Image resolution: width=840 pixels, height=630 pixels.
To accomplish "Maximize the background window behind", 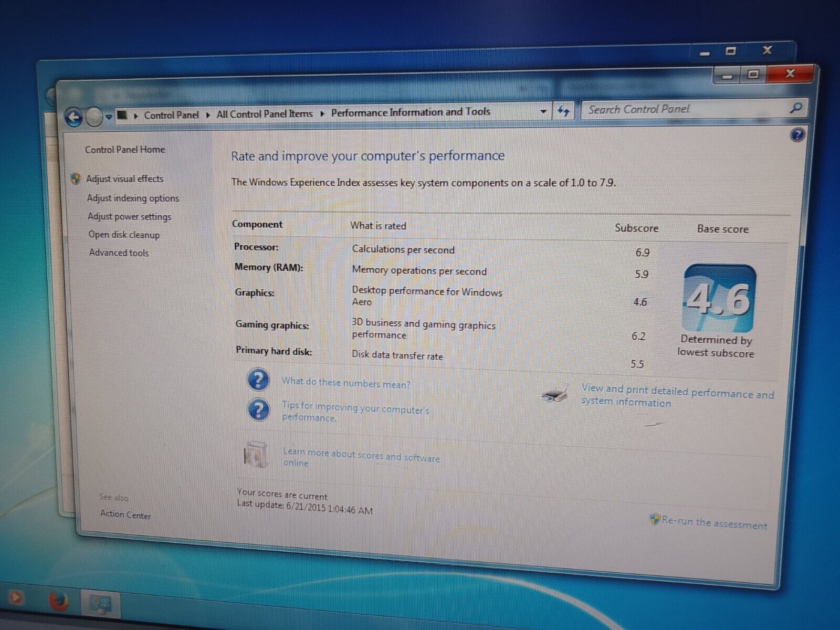I will point(730,51).
